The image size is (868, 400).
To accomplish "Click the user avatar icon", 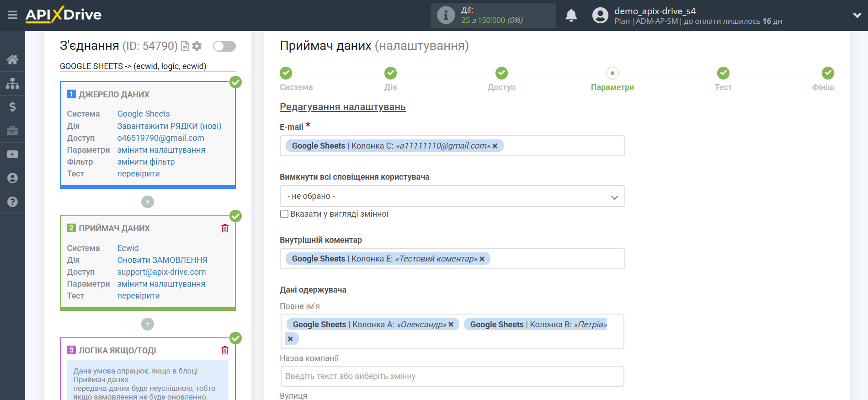I will (x=600, y=16).
